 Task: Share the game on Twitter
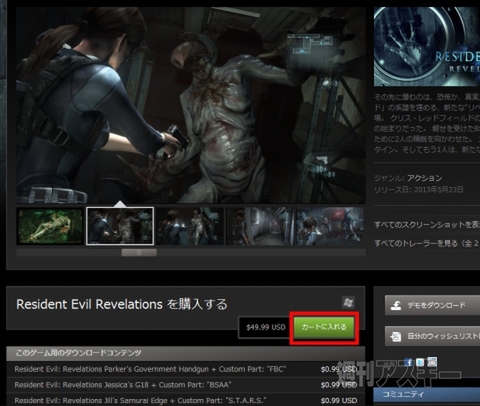point(420,362)
